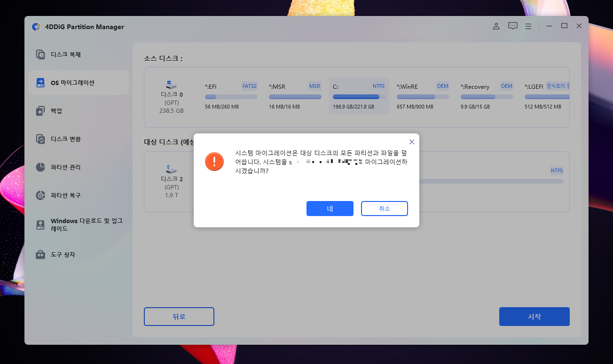This screenshot has height=364, width=613.
Task: Open 디스크 변환 menu item
Action: (x=79, y=139)
